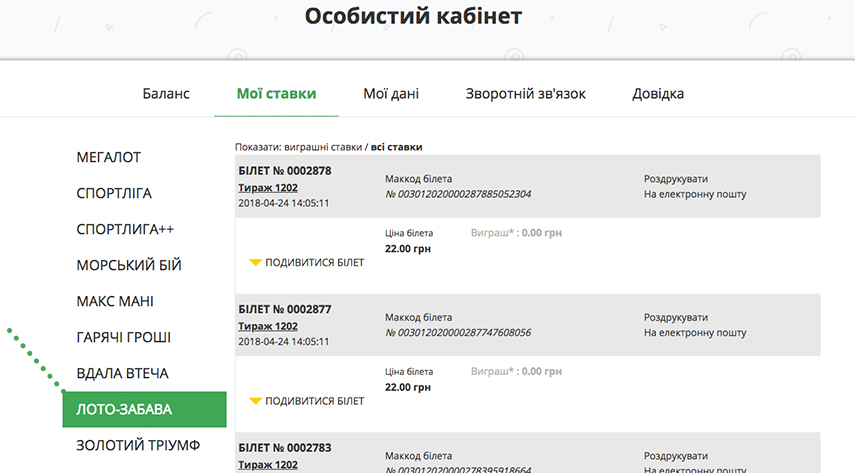Open Тираж 1202 link for ticket 0002878
Image resolution: width=855 pixels, height=473 pixels.
[x=268, y=188]
